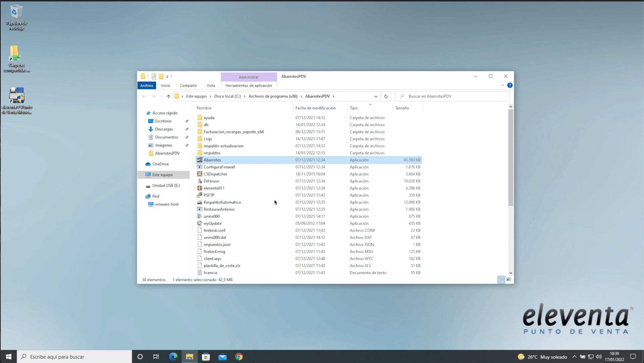Switch to details view toggle
644x363 pixels.
501,279
